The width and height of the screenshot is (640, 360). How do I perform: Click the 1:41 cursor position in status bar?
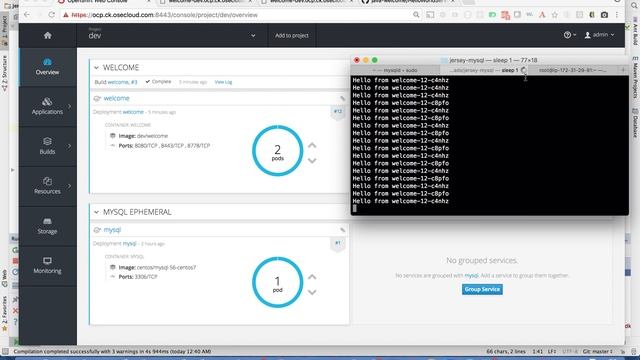point(538,351)
